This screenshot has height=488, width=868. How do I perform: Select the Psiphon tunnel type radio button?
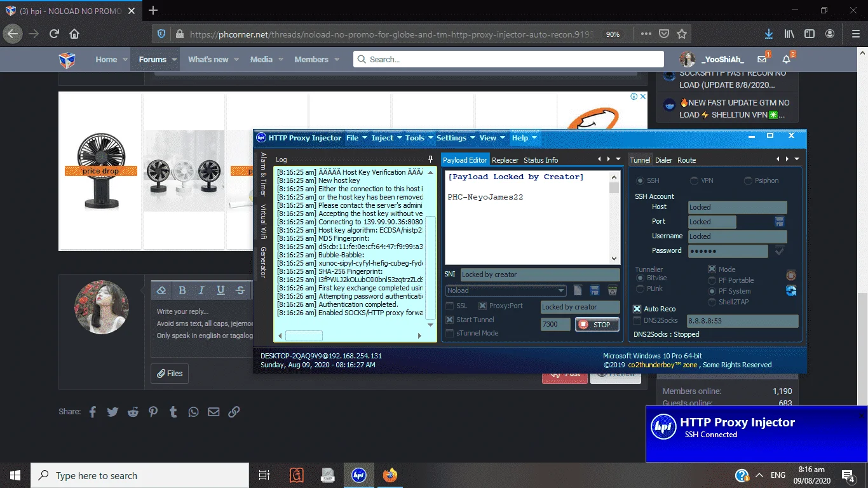tap(748, 181)
